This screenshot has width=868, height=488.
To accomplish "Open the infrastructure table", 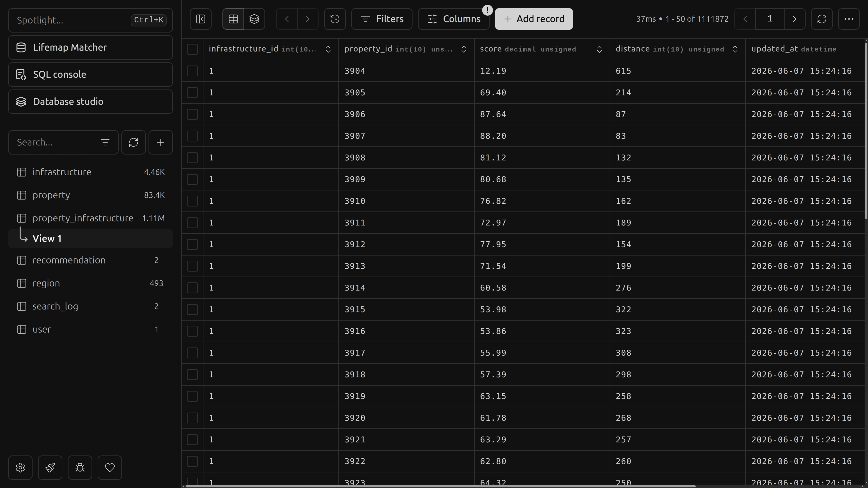I will pyautogui.click(x=90, y=172).
